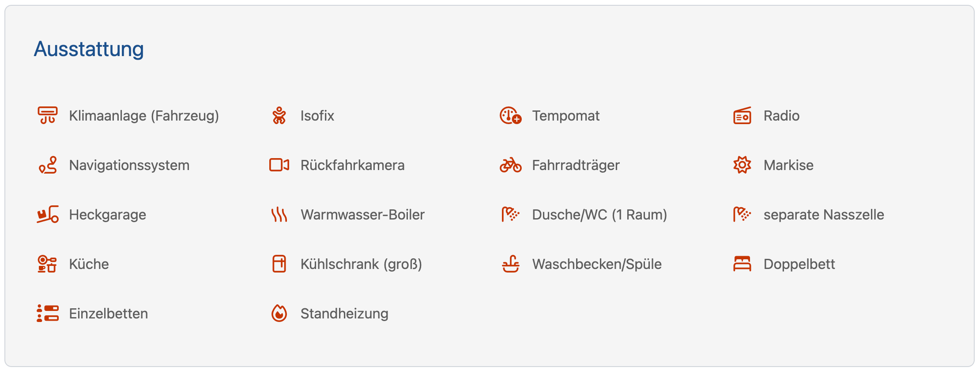Click the Tempomat cruise control icon

[x=510, y=116]
